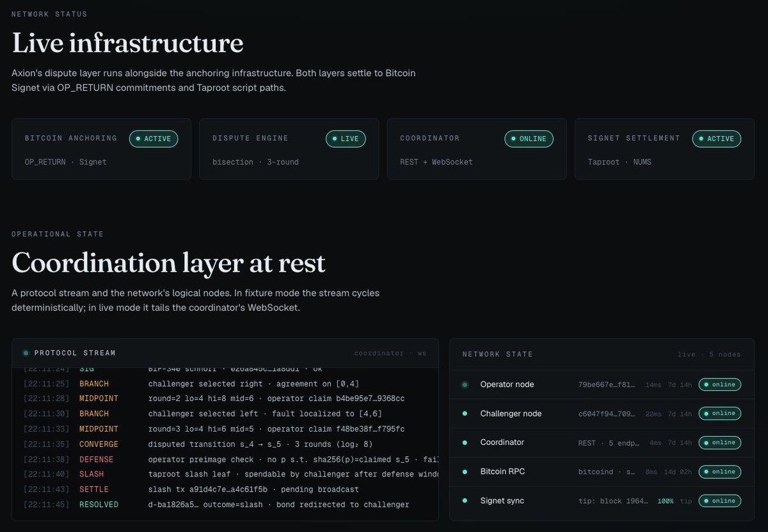Click the [22:11:45] timestamp
The image size is (768, 532).
(47, 505)
